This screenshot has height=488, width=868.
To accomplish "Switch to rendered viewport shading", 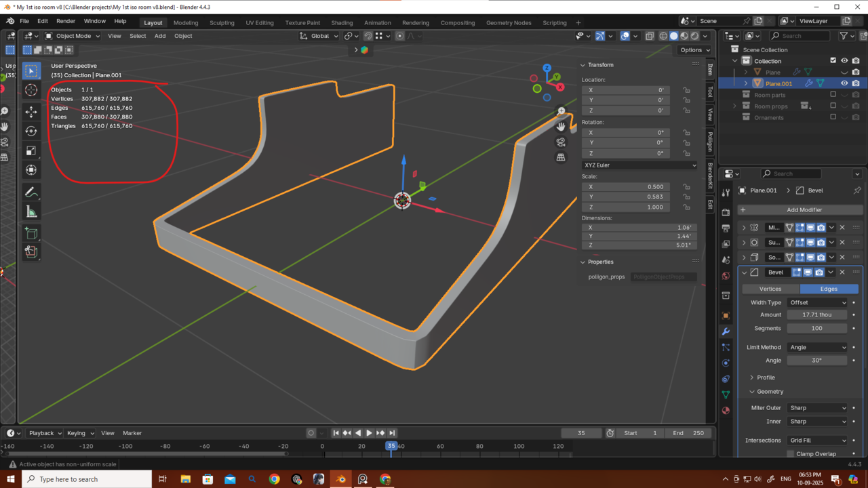I will pyautogui.click(x=695, y=36).
